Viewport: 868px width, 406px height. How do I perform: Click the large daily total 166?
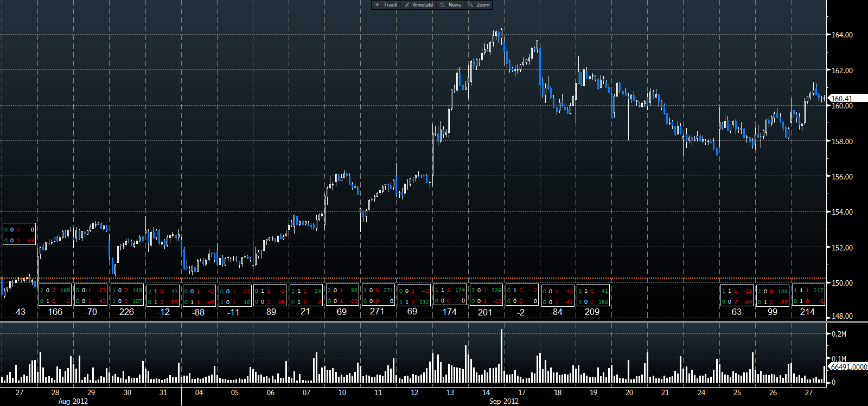[55, 312]
